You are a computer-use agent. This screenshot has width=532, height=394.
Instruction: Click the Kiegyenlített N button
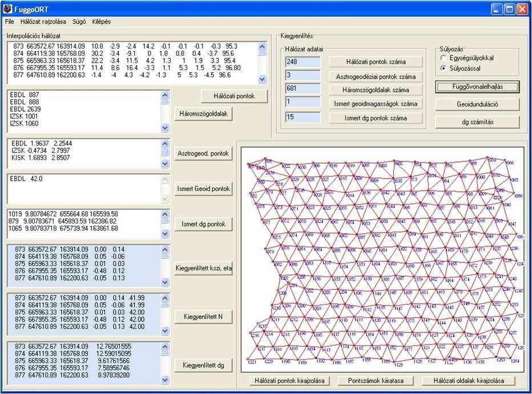pos(203,317)
